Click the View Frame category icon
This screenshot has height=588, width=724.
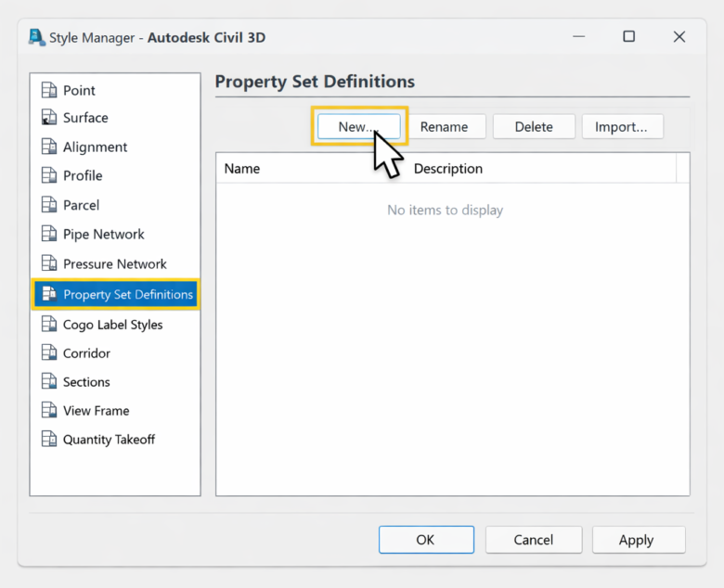point(49,410)
